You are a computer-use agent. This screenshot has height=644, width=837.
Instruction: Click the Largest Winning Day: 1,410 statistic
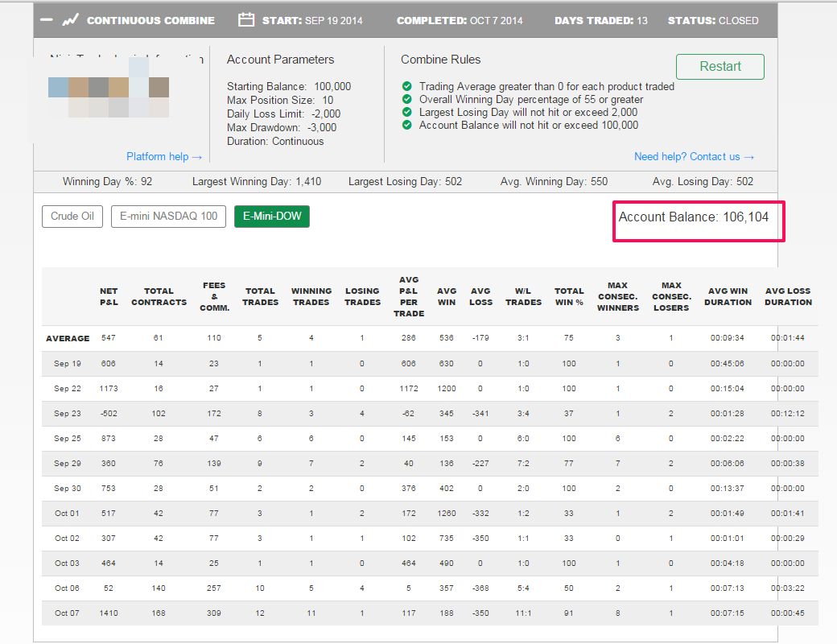pos(257,182)
